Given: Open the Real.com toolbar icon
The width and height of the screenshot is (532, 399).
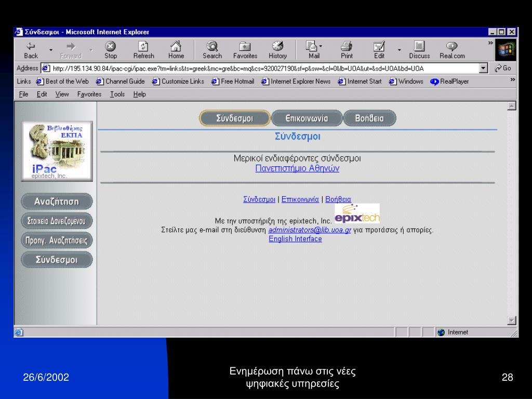Looking at the screenshot, I should pos(453,50).
